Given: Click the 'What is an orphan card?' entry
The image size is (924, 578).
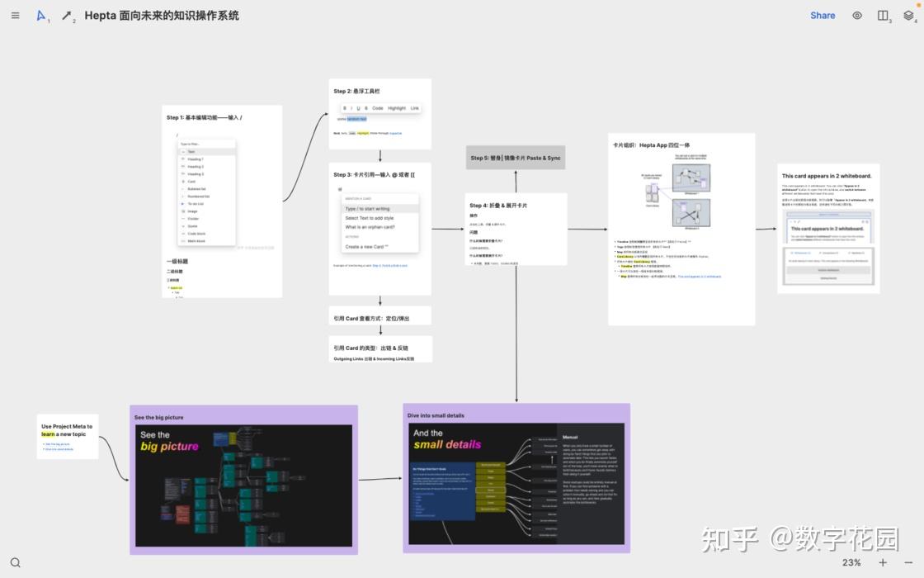Looking at the screenshot, I should [x=370, y=226].
